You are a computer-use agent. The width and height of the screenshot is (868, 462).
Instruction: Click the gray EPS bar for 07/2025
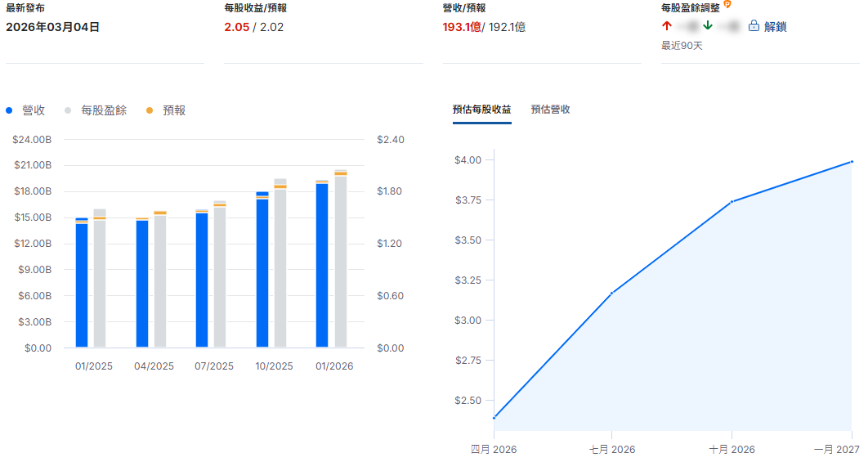click(x=220, y=274)
